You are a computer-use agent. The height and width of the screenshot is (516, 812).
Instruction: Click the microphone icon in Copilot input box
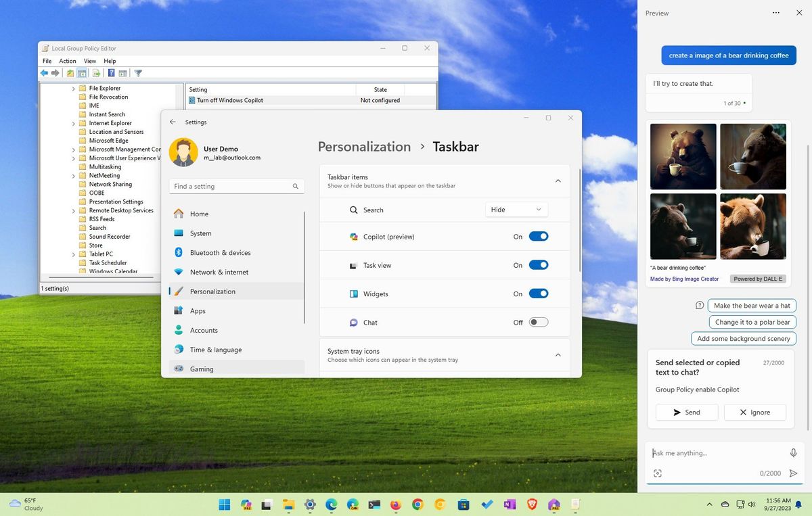[x=793, y=453]
